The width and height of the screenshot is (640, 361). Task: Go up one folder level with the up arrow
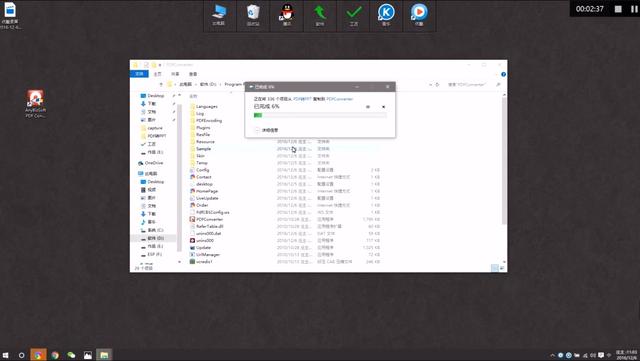point(161,85)
